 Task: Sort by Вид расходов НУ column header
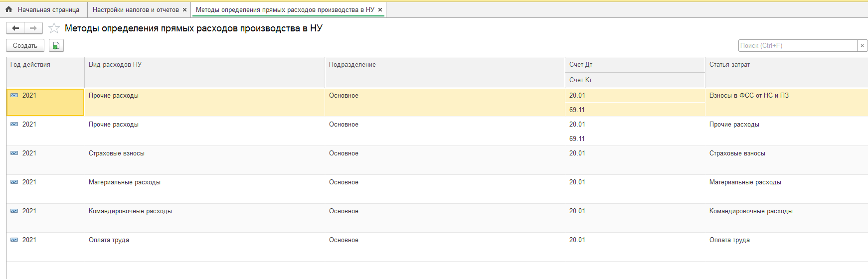pyautogui.click(x=115, y=65)
